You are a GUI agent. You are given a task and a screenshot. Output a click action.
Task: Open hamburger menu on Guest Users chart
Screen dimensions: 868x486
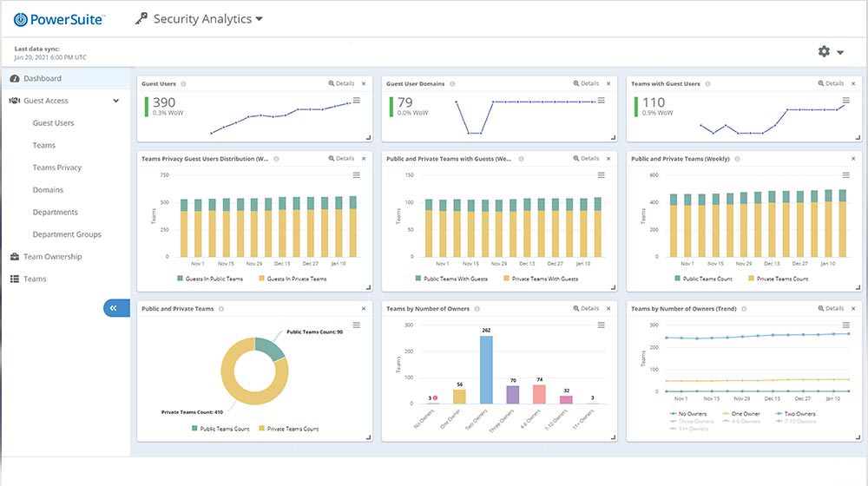[x=356, y=101]
